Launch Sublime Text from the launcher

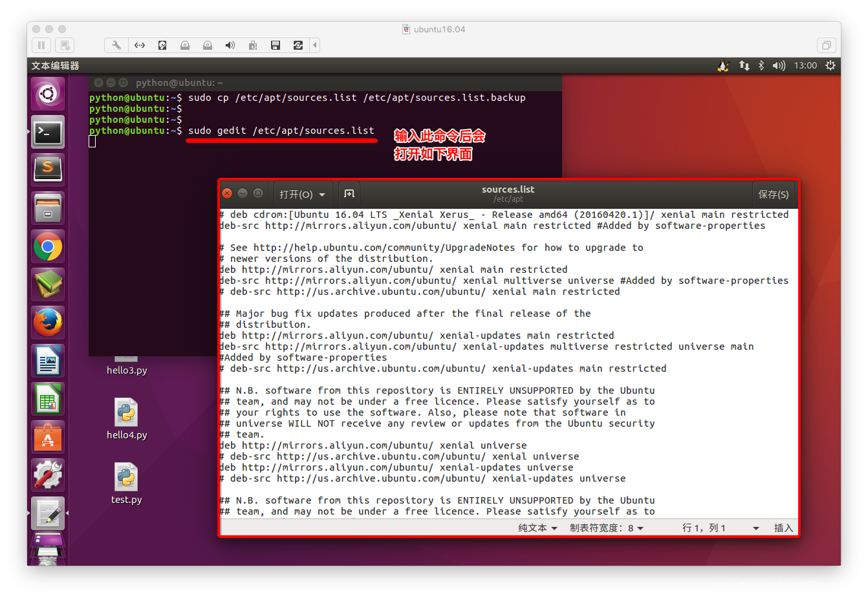click(48, 171)
